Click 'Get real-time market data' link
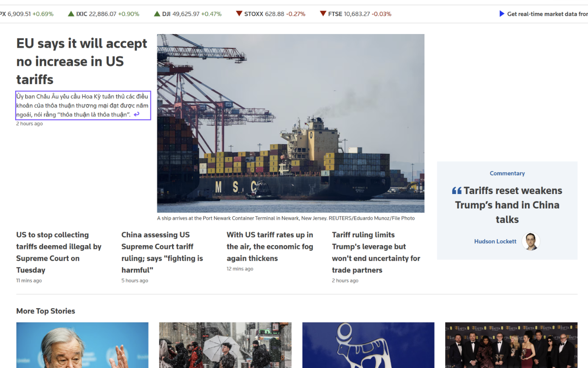Screen dimensions: 588x368 point(547,14)
